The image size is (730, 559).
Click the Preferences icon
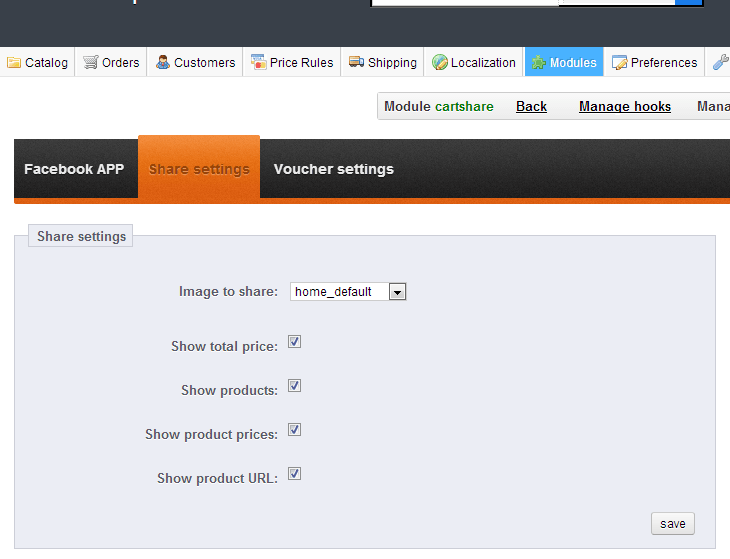pyautogui.click(x=619, y=62)
